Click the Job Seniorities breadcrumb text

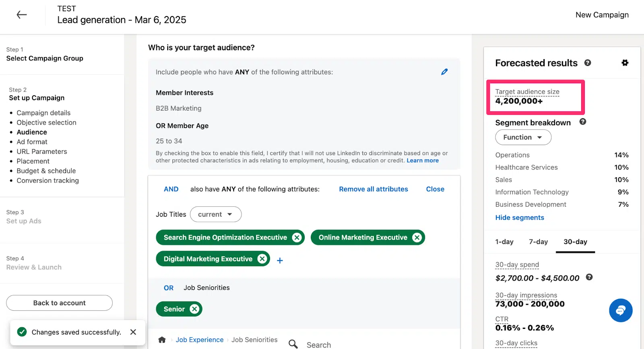click(x=254, y=340)
